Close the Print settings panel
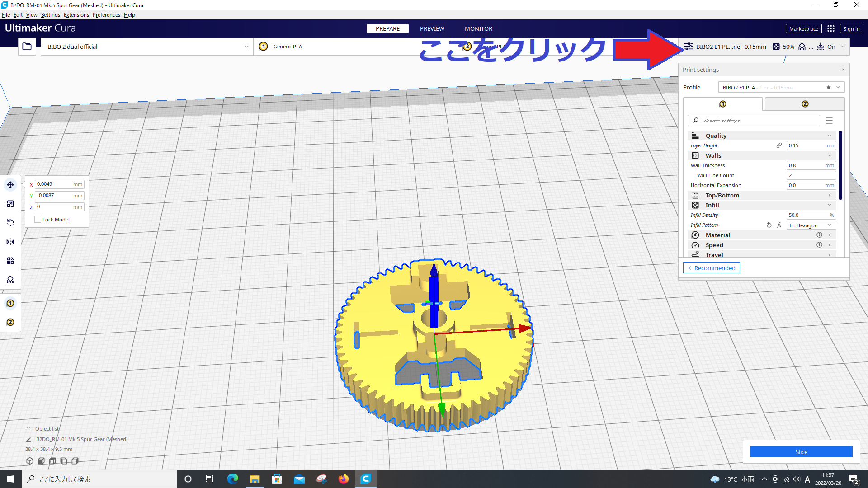 843,70
